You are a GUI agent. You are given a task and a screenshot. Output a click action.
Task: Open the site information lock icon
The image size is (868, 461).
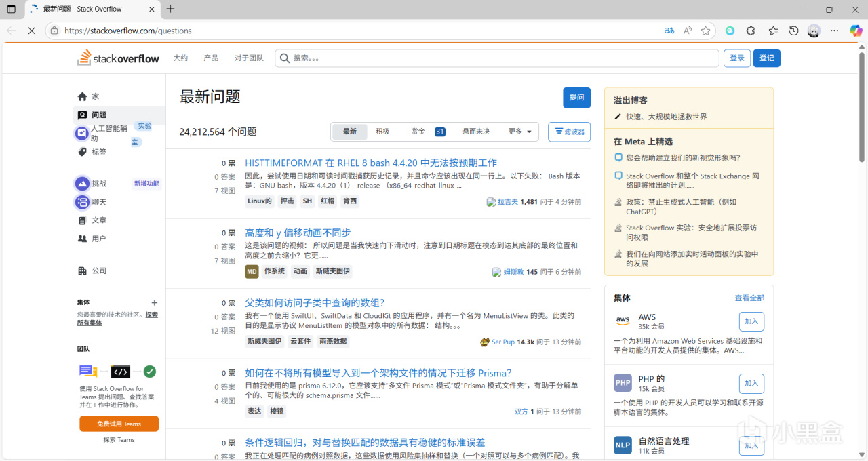coord(54,31)
